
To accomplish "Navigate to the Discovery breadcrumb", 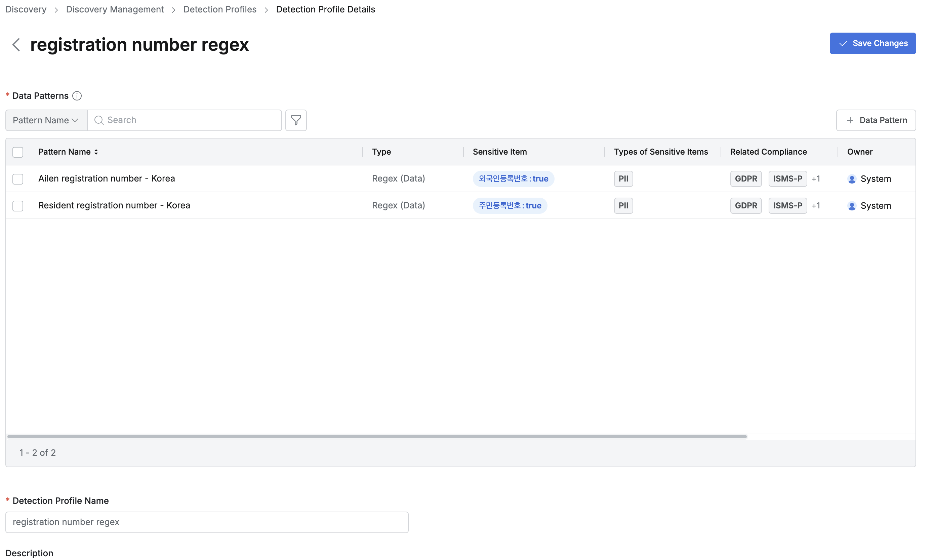I will point(26,9).
